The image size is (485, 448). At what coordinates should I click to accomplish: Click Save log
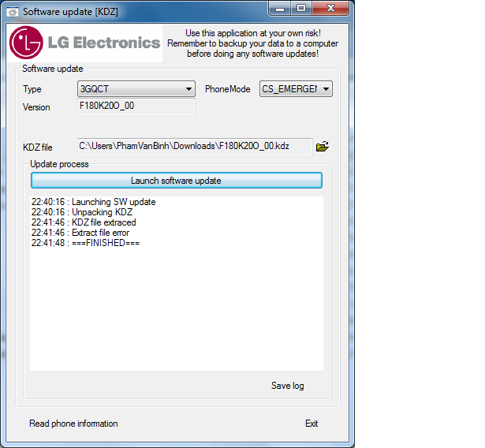coord(287,386)
